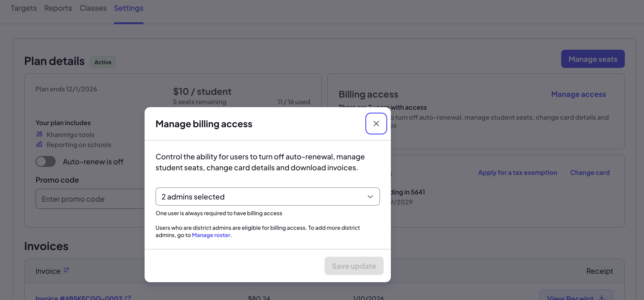Toggle the Auto-renew switch
The height and width of the screenshot is (300, 644).
click(x=46, y=161)
